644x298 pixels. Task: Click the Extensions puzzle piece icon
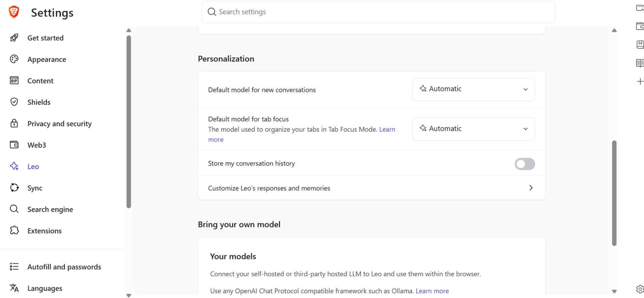coord(14,231)
